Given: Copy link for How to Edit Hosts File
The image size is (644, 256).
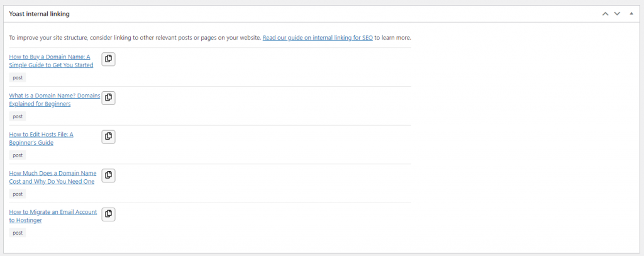Looking at the screenshot, I should pos(108,136).
